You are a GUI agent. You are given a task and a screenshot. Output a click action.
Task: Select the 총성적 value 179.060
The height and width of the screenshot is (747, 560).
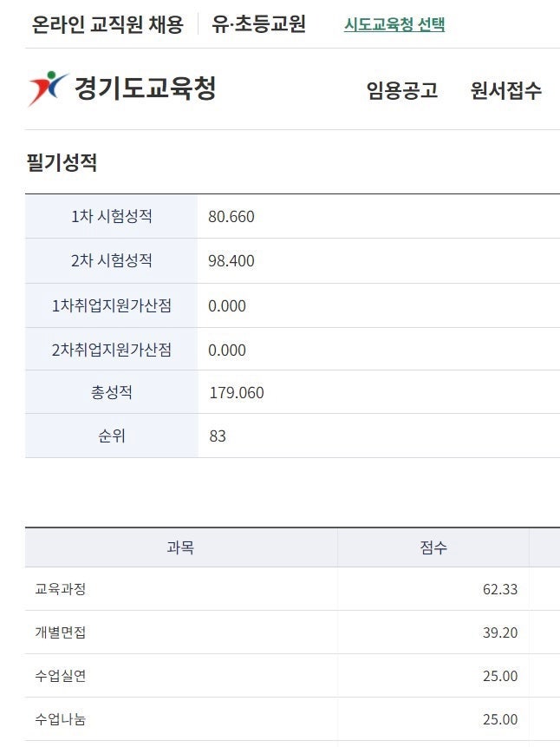click(x=237, y=393)
